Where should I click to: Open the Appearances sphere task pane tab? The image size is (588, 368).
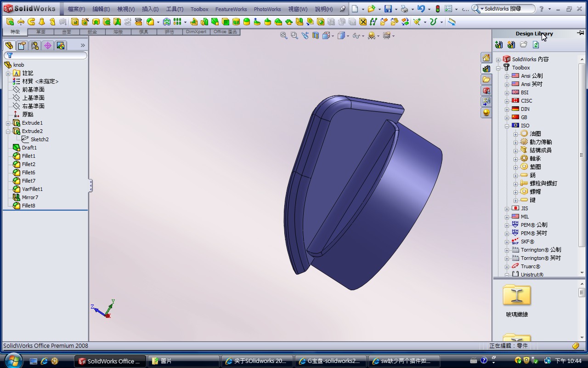pos(486,113)
